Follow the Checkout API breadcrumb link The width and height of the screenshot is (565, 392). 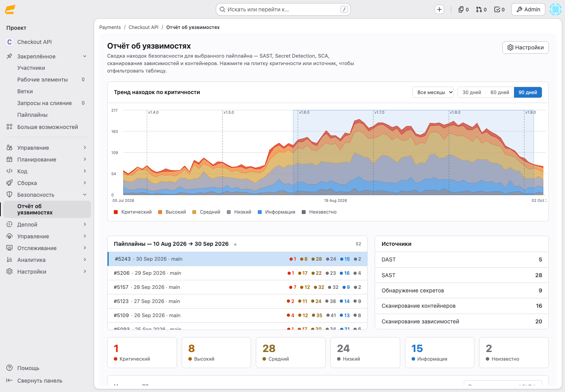[x=144, y=27]
